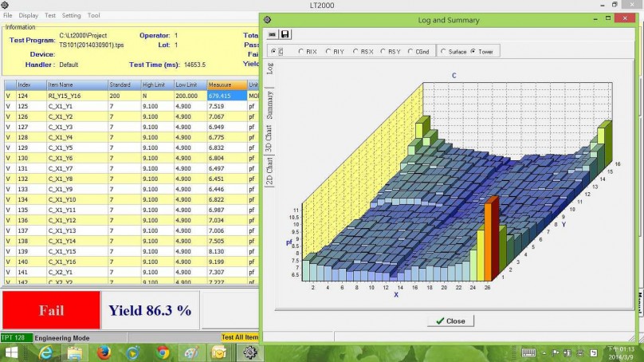This screenshot has width=644, height=362.
Task: Click the Test All Item button
Action: click(x=240, y=337)
